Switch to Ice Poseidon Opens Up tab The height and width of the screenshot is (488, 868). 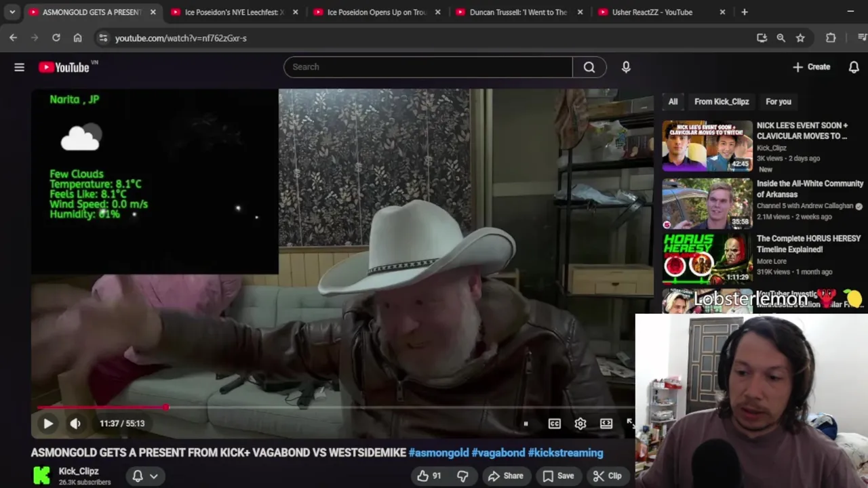[377, 12]
